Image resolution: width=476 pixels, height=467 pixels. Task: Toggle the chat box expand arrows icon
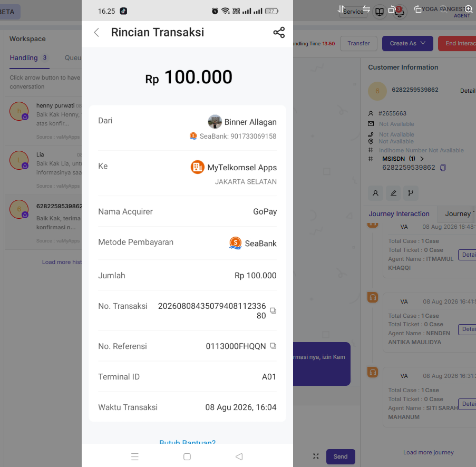[316, 456]
